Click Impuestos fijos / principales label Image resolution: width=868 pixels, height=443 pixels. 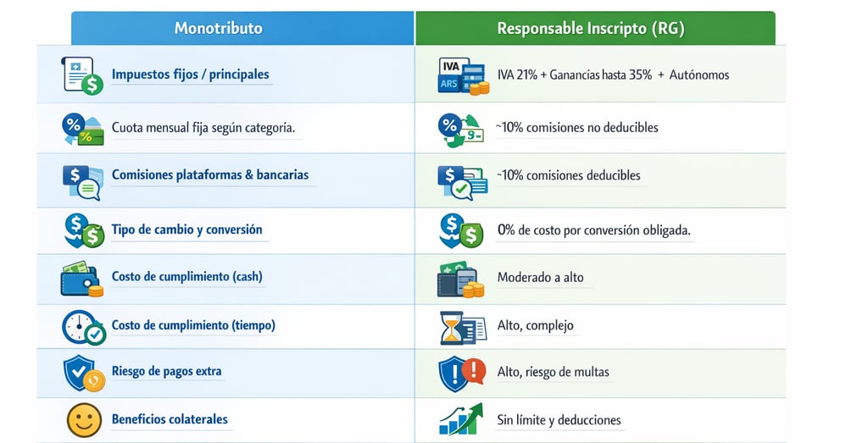190,75
